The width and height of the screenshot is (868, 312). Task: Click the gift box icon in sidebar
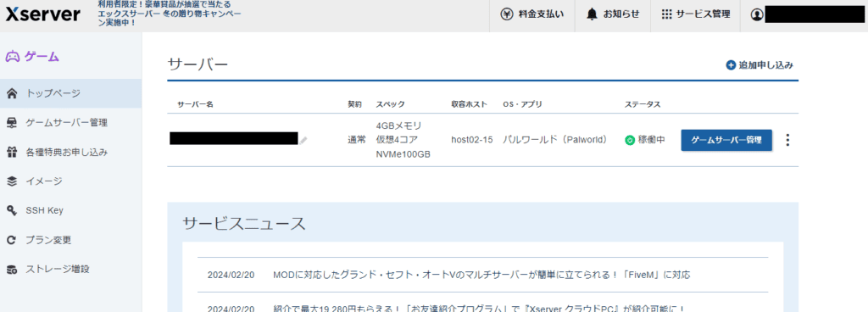click(x=12, y=152)
